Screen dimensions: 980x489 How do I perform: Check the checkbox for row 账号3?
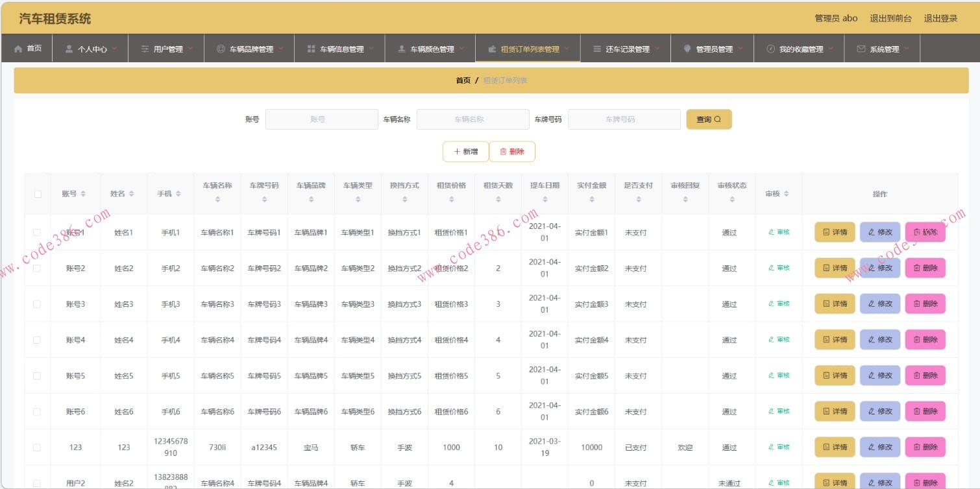point(37,304)
